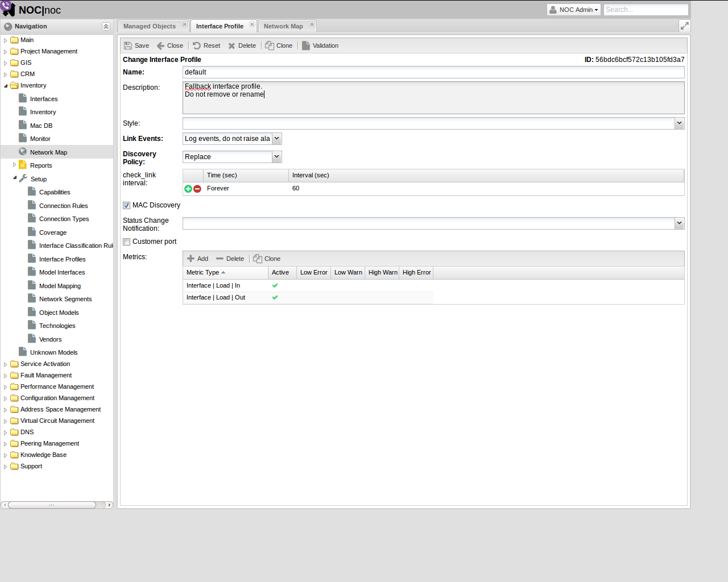Open Unknown Models in the tree
Screen dimensions: 728x582
click(x=54, y=352)
